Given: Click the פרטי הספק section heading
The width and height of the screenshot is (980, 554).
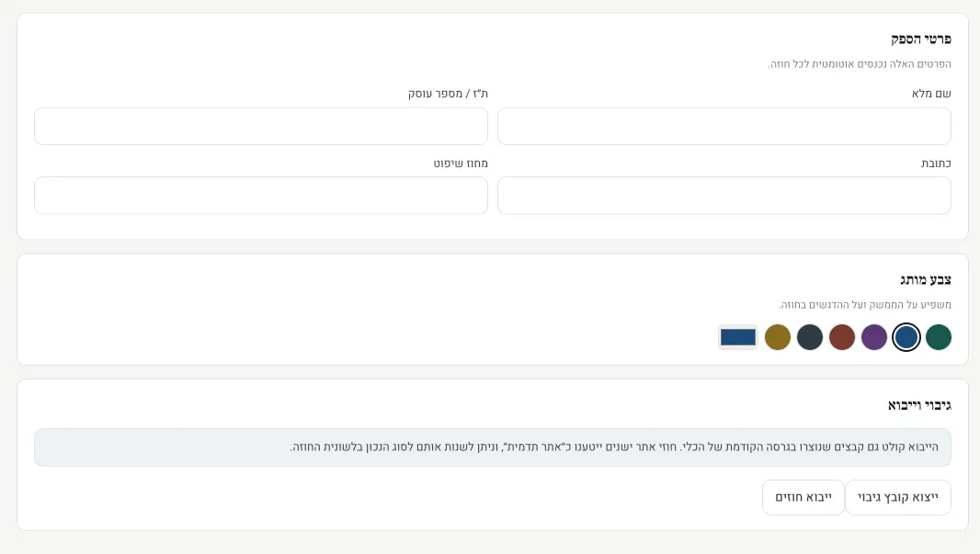Looking at the screenshot, I should (x=920, y=40).
